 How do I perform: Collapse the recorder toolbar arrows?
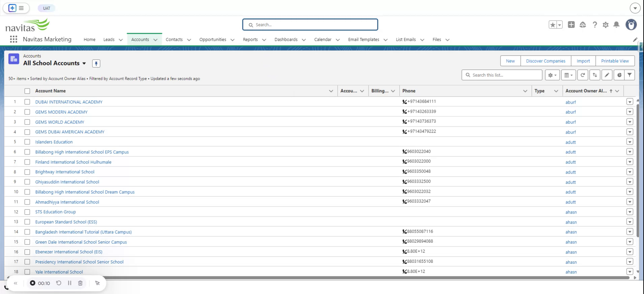point(15,283)
